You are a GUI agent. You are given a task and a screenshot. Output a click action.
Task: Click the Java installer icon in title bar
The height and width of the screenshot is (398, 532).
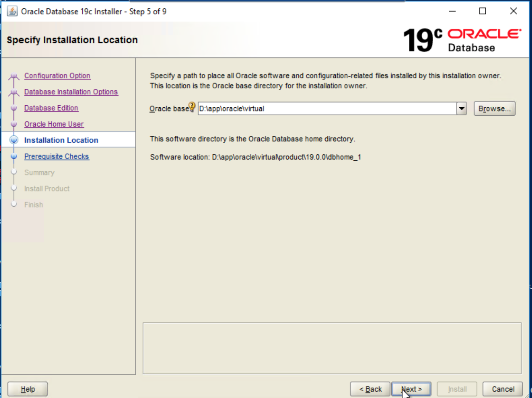[13, 11]
